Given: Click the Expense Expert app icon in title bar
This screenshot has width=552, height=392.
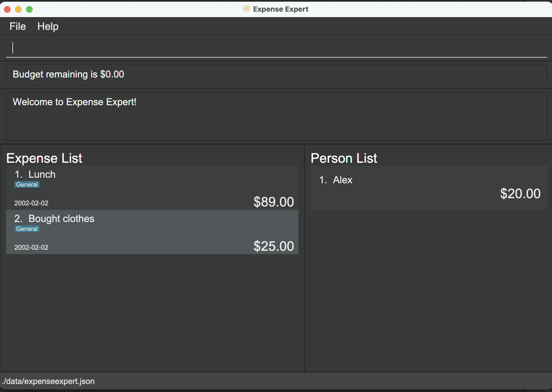Looking at the screenshot, I should pos(246,9).
